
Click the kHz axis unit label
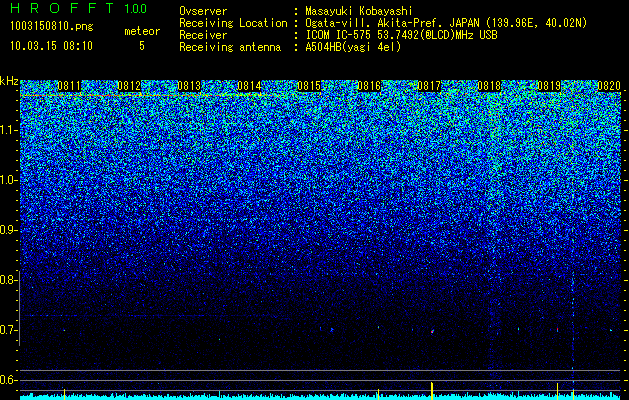9,81
